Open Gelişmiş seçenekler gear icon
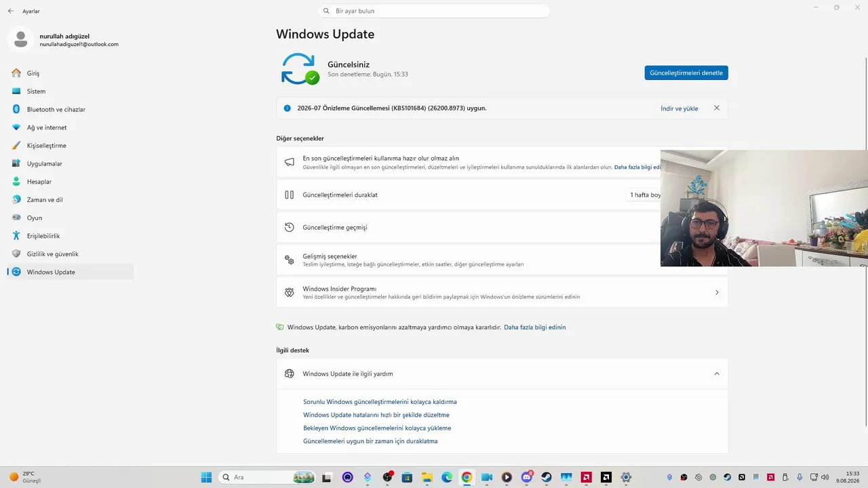 click(290, 260)
